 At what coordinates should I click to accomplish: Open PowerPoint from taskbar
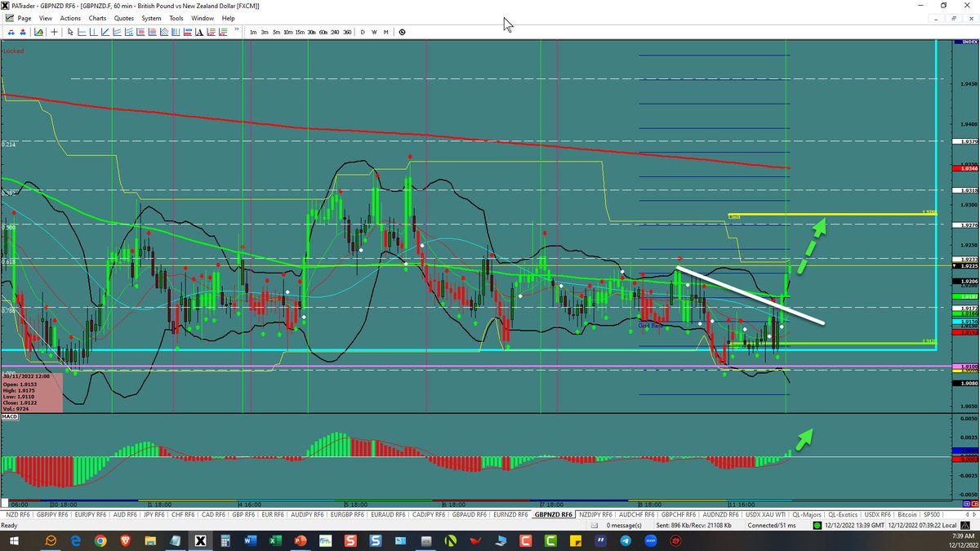tap(300, 540)
